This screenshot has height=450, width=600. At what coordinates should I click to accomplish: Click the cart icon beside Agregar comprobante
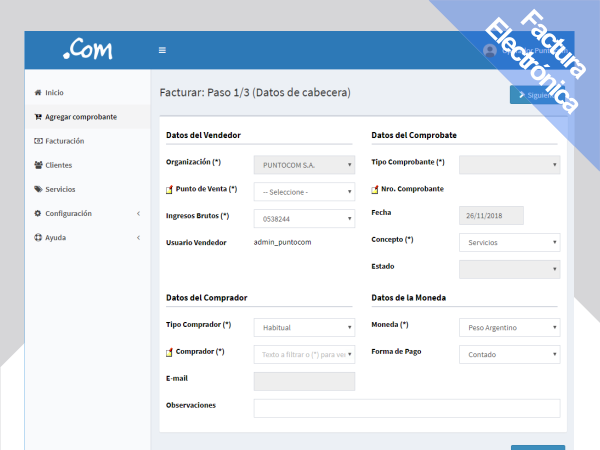[38, 117]
